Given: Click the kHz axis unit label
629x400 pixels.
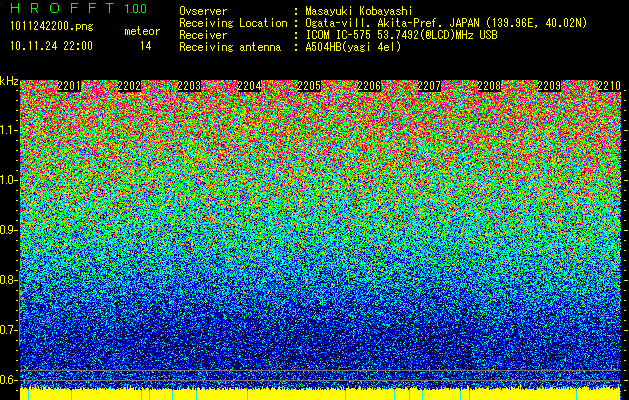Looking at the screenshot, I should [x=9, y=82].
